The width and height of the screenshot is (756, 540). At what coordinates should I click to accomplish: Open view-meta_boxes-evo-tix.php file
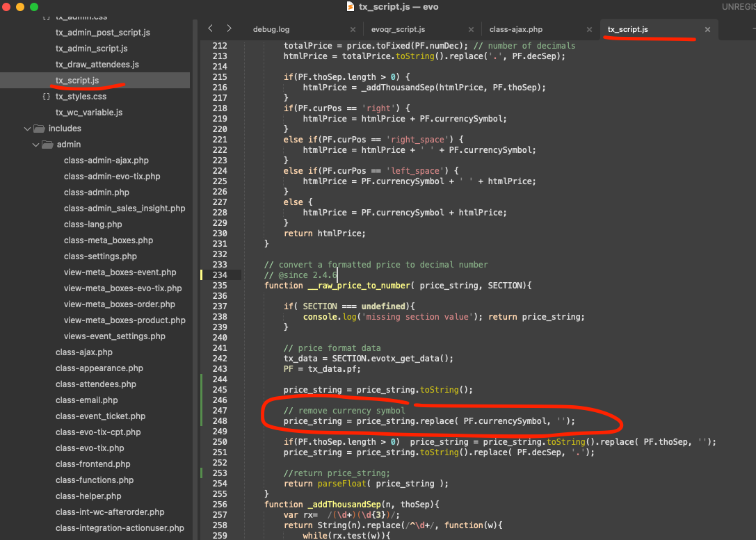(x=123, y=288)
